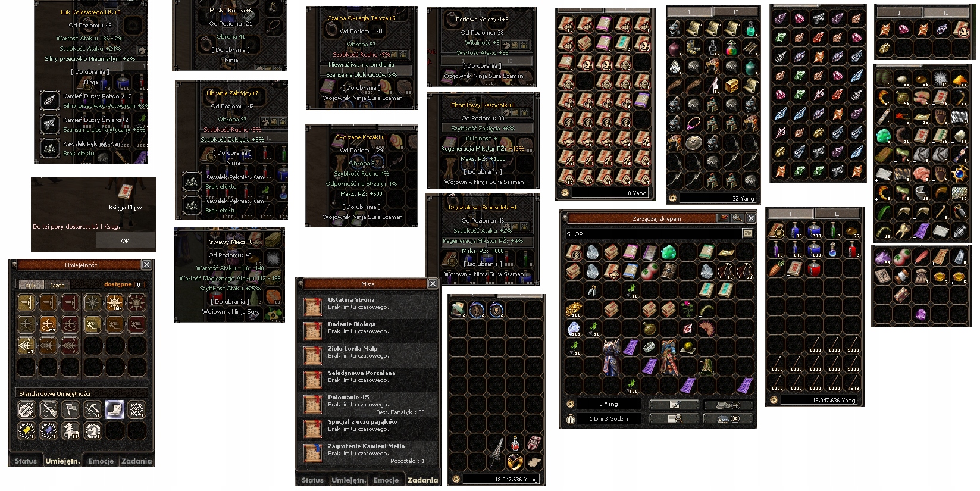The height and width of the screenshot is (491, 980).
Task: Select the sun-burst skill marked M4
Action: tap(115, 303)
